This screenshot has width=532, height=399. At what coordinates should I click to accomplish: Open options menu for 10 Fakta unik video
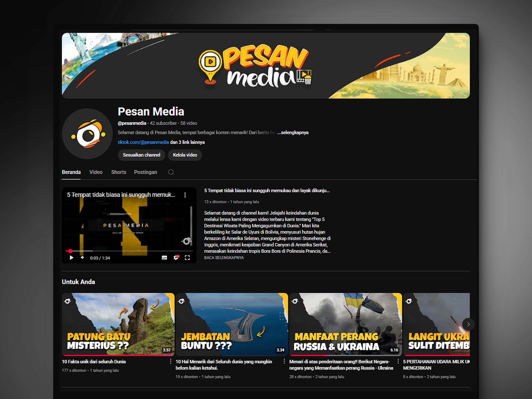pos(171,361)
